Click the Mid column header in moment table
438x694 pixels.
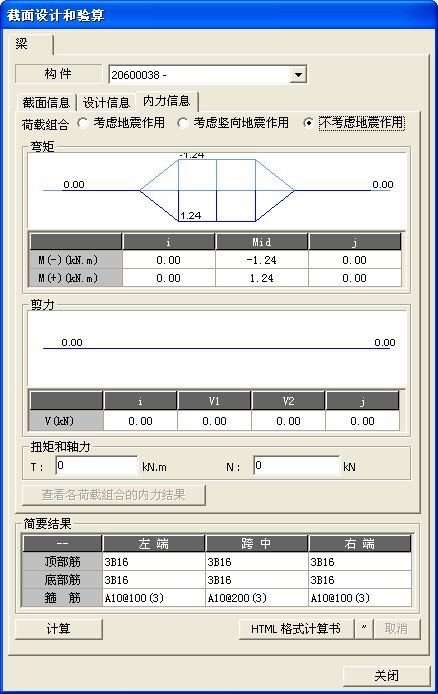coord(261,242)
